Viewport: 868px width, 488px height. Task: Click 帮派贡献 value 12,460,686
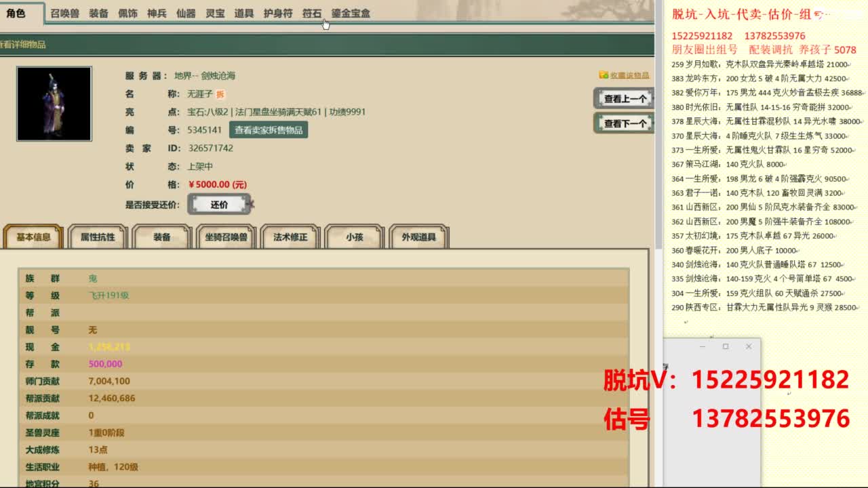[x=112, y=399]
